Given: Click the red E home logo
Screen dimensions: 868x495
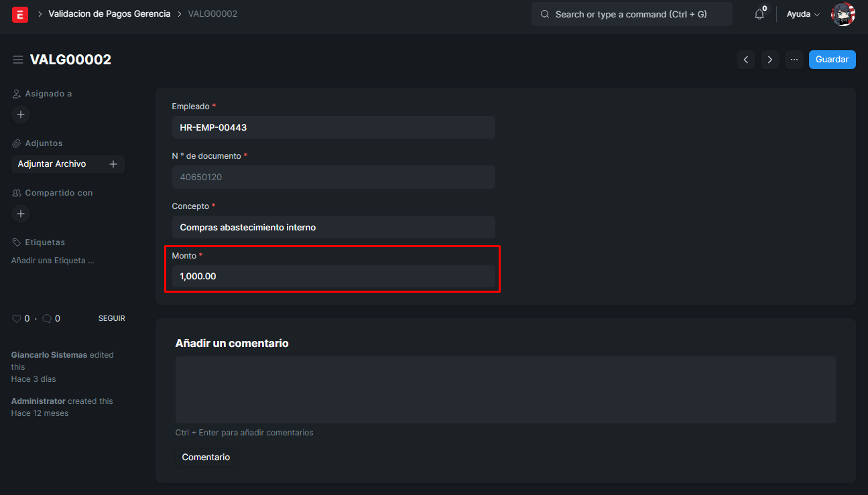Looking at the screenshot, I should [20, 14].
